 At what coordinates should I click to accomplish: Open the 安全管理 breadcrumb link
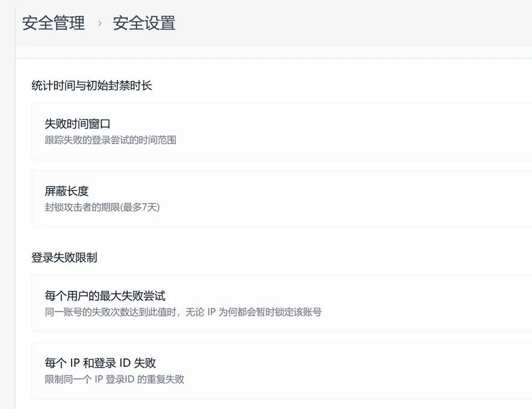click(54, 23)
